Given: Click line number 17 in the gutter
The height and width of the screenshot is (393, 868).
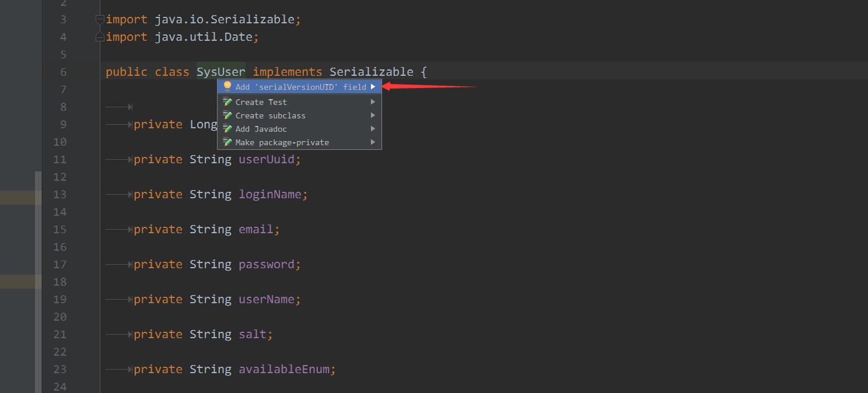Looking at the screenshot, I should point(60,264).
